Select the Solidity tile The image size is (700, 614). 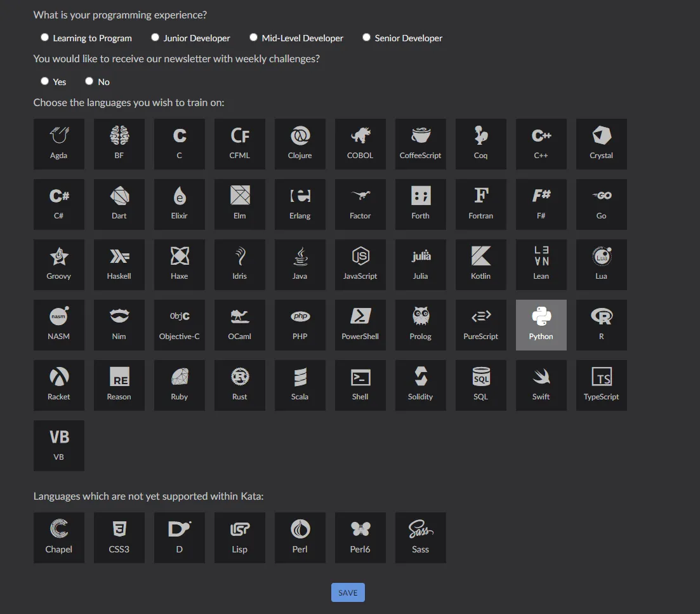421,385
